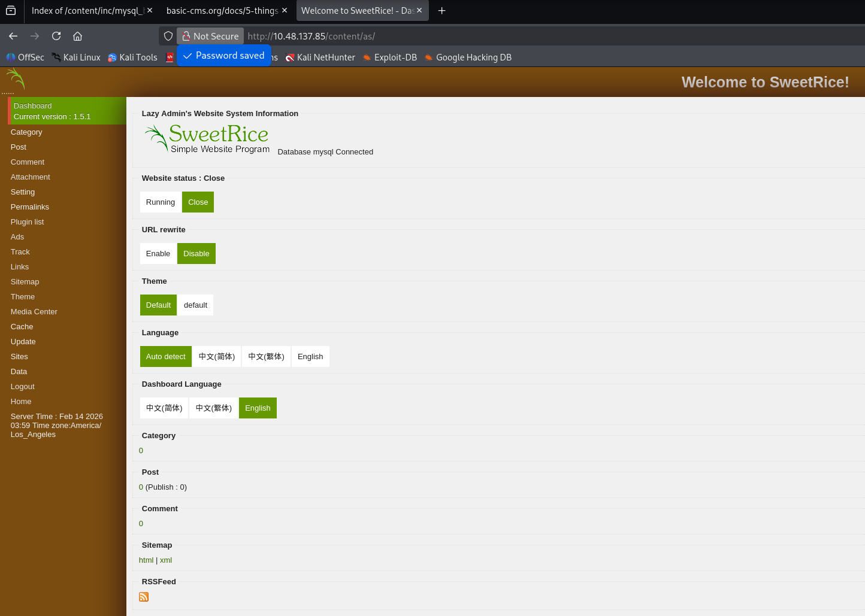The image size is (865, 616).
Task: Select Auto detect language option
Action: pyautogui.click(x=166, y=357)
